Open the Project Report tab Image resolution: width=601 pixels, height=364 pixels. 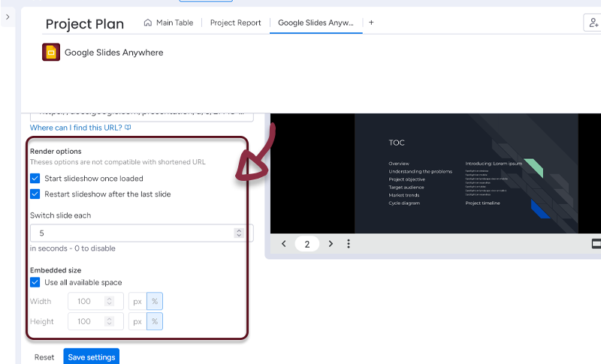235,23
